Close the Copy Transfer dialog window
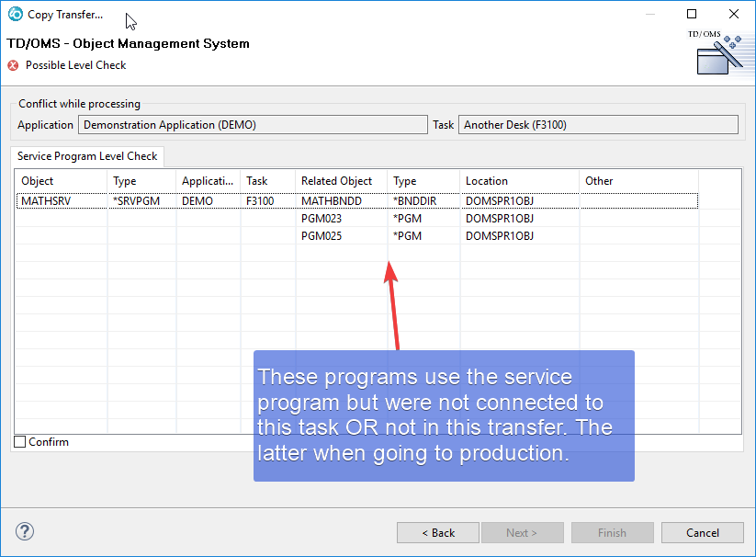 (x=733, y=15)
